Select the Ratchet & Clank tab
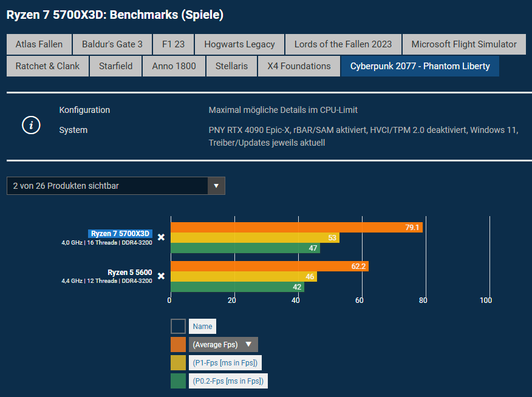 (47, 66)
